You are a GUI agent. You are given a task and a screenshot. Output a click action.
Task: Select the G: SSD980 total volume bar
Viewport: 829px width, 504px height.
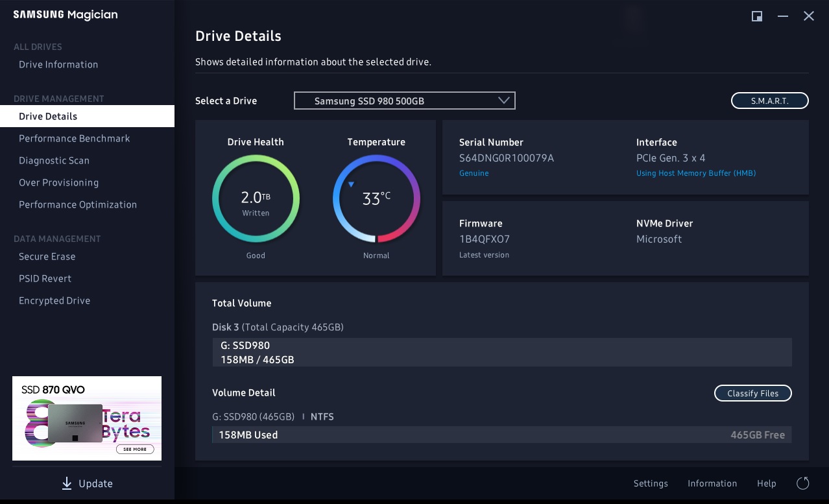click(502, 352)
